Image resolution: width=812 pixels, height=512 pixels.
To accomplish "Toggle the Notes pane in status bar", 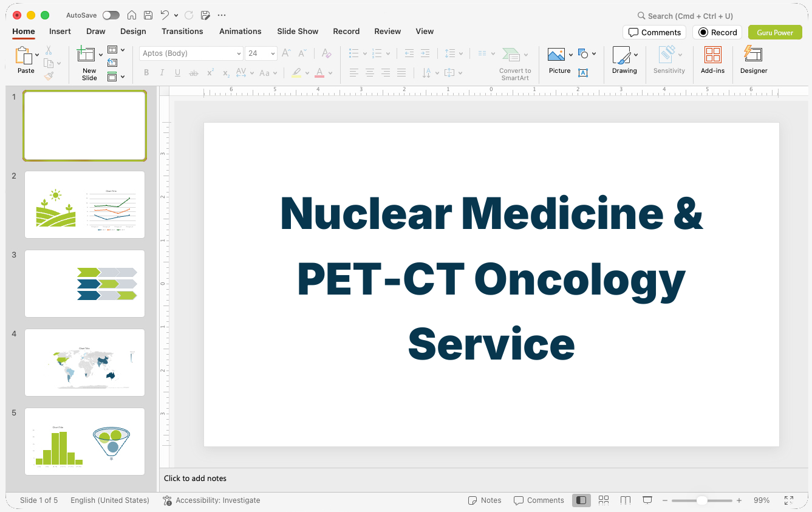I will (485, 500).
